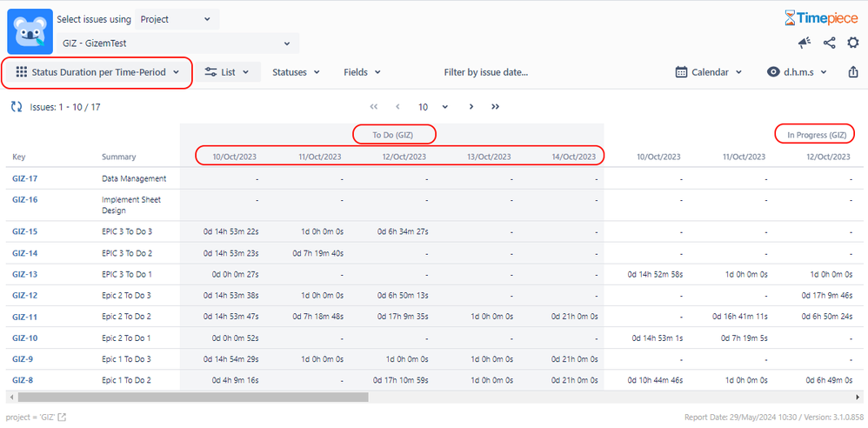This screenshot has width=868, height=428.
Task: Open issue GIZ-17
Action: [x=25, y=178]
